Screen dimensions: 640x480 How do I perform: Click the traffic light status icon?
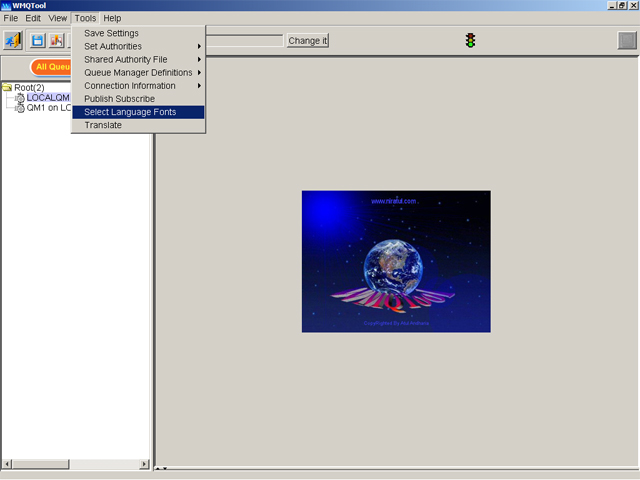point(470,40)
